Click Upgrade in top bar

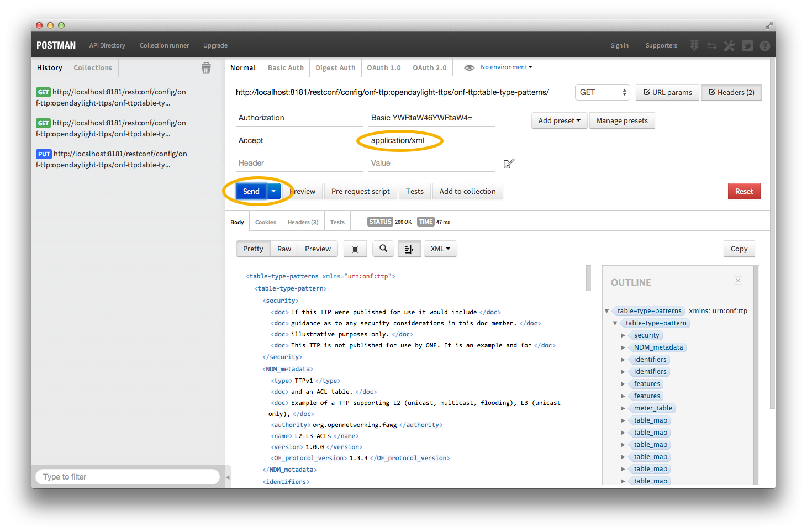tap(215, 45)
